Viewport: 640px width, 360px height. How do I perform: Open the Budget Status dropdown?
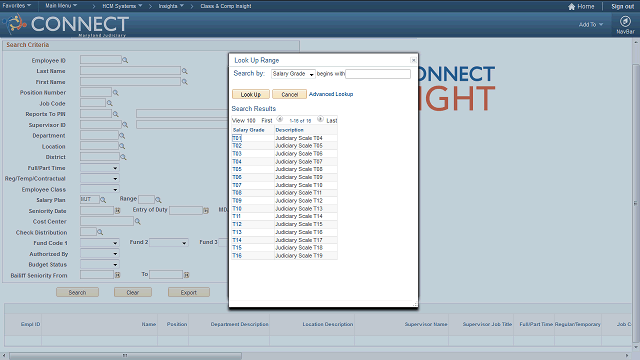pos(100,264)
